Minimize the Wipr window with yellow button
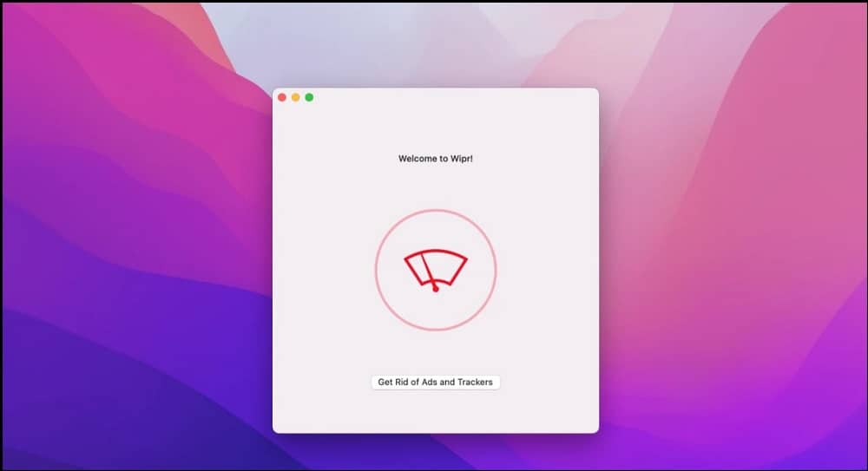 tap(296, 97)
